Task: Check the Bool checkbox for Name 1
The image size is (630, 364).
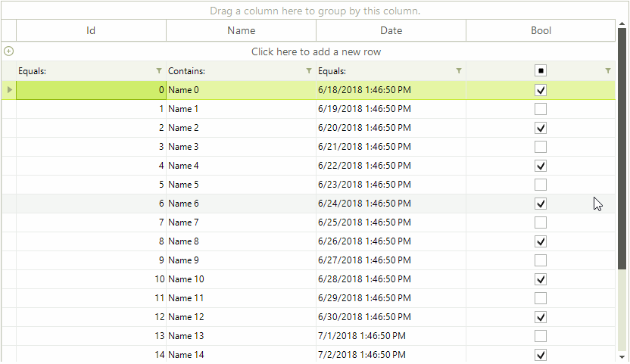Action: point(541,109)
